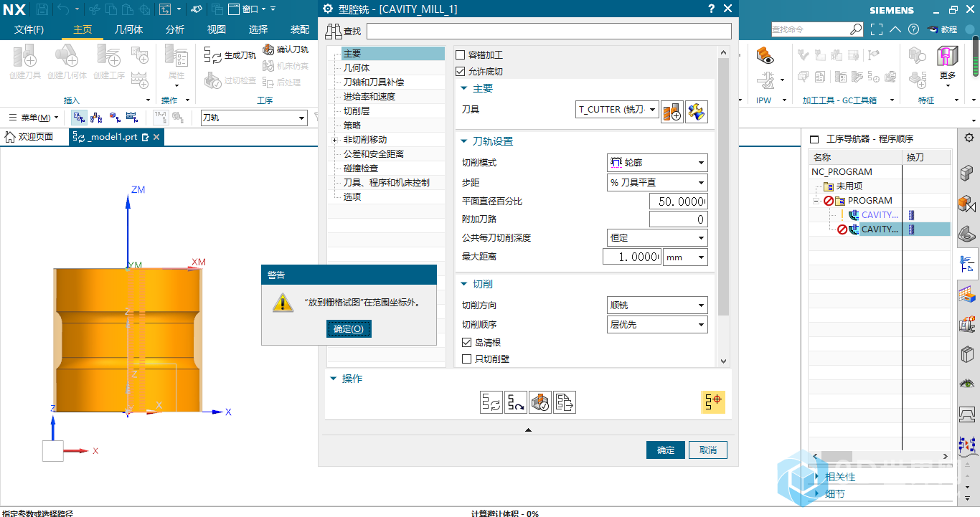
Task: Click the gear settings icon atop the resource bar
Action: coord(969,138)
